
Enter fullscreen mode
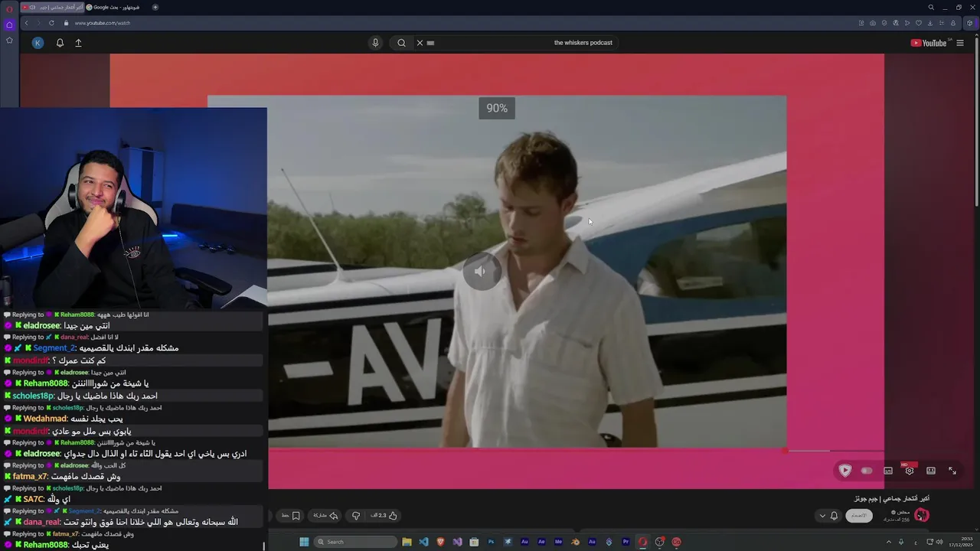tap(952, 471)
